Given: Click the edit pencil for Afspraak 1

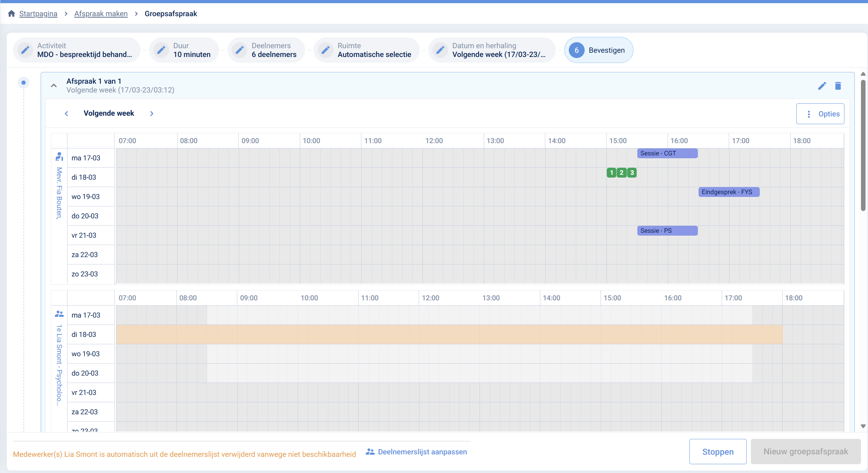Looking at the screenshot, I should point(822,86).
